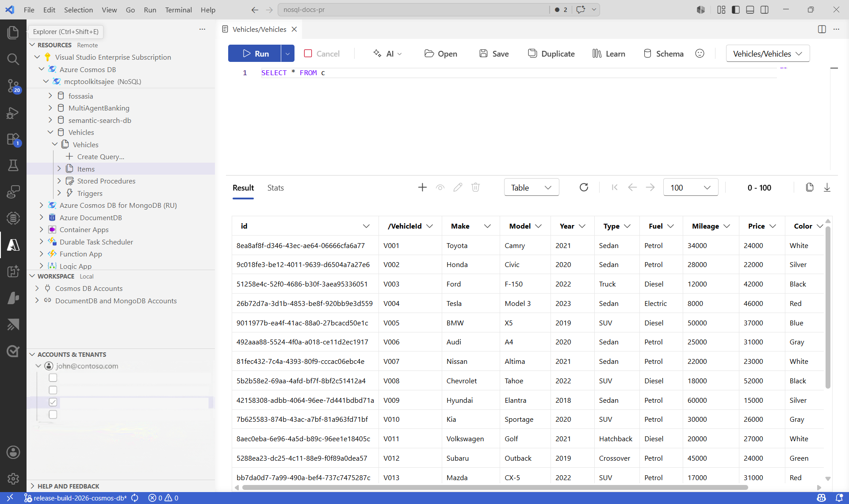The width and height of the screenshot is (849, 504).
Task: Click the add new item plus icon
Action: pyautogui.click(x=422, y=187)
